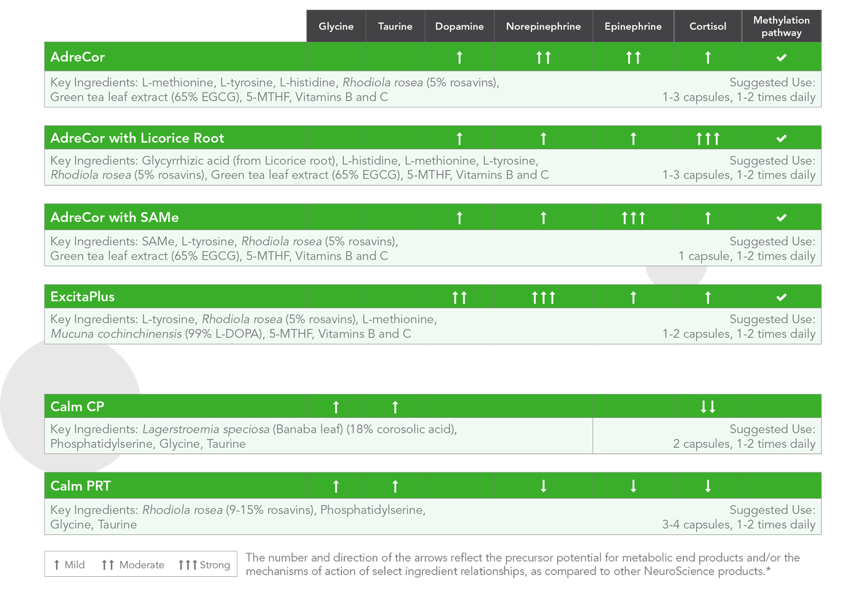Click the Methylation pathway column header
The width and height of the screenshot is (868, 589).
click(782, 26)
